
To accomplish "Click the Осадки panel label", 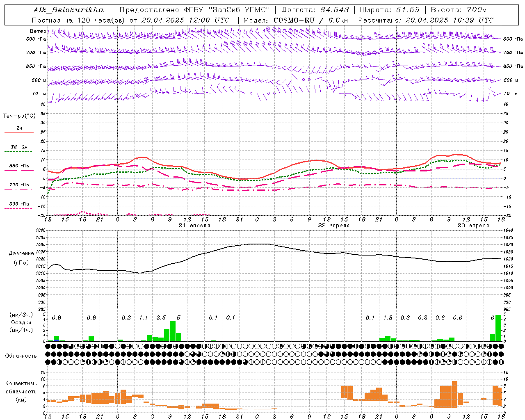I will [21, 322].
